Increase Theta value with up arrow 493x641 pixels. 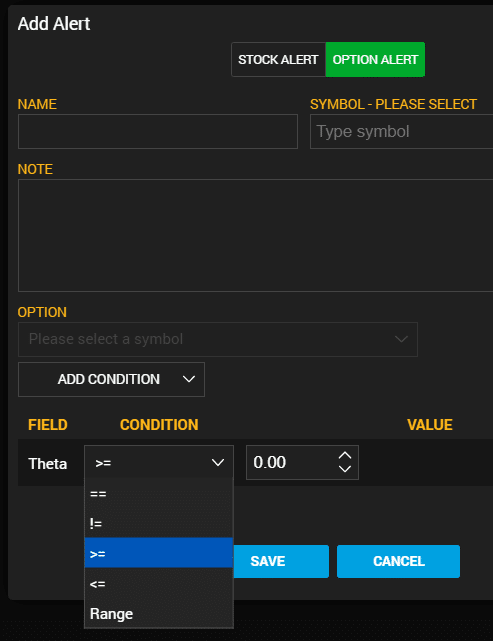pyautogui.click(x=345, y=455)
